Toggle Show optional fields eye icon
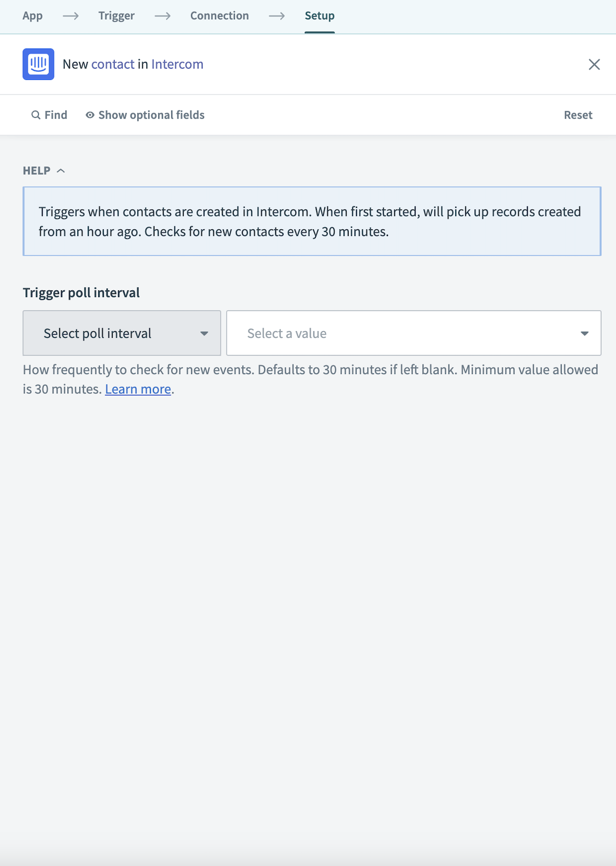The image size is (616, 866). click(x=90, y=115)
